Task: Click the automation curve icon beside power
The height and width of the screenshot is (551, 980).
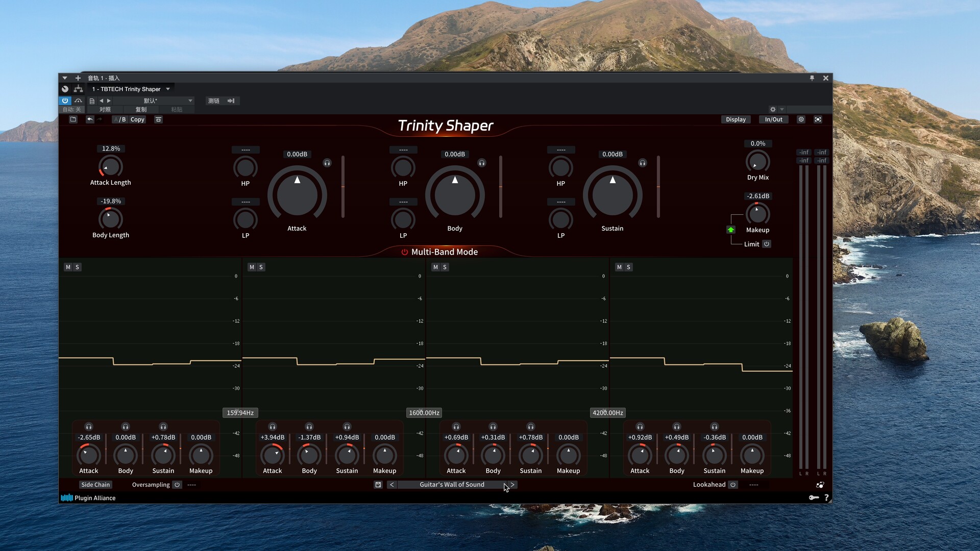Action: (78, 101)
